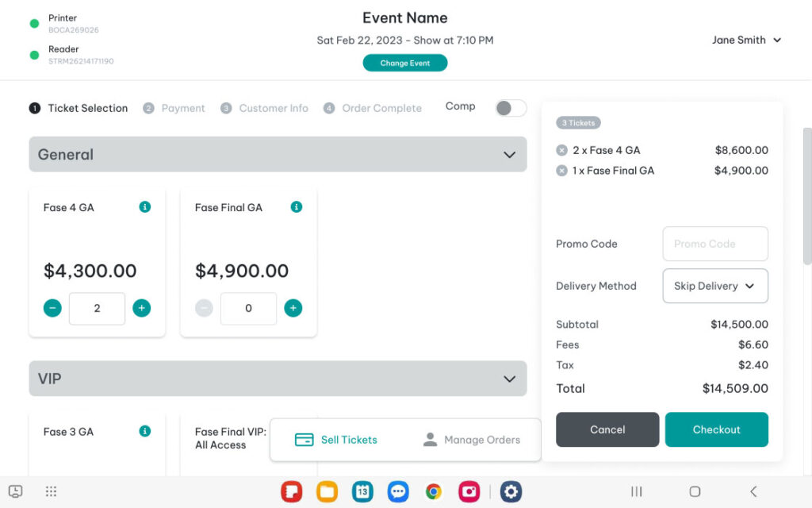Decrease Fase 4 GA ticket quantity
The height and width of the screenshot is (508, 812).
[52, 308]
